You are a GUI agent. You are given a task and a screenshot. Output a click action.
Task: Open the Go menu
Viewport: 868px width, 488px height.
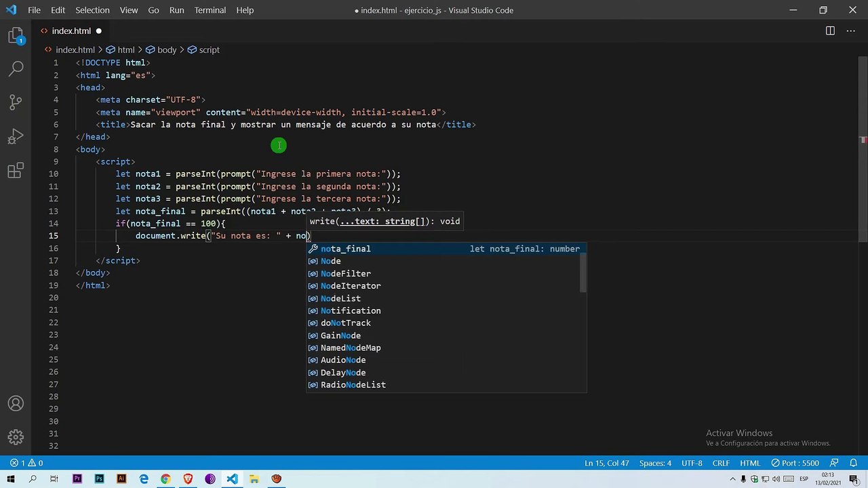pyautogui.click(x=153, y=10)
